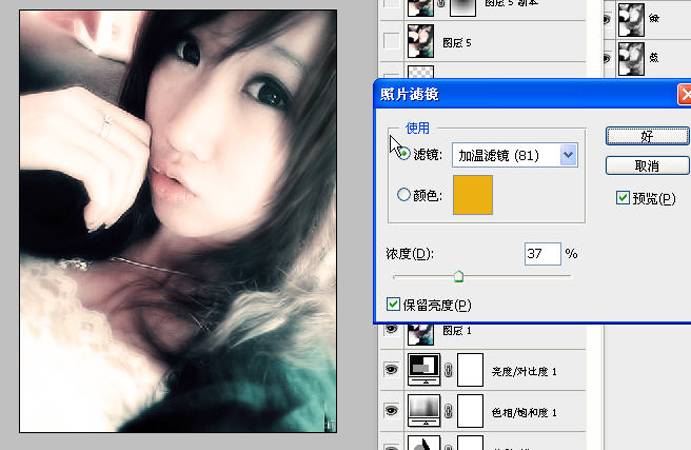Click the Brightness/Contrast 1 adjustment layer icon
Screen dimensions: 691x450
[x=424, y=369]
